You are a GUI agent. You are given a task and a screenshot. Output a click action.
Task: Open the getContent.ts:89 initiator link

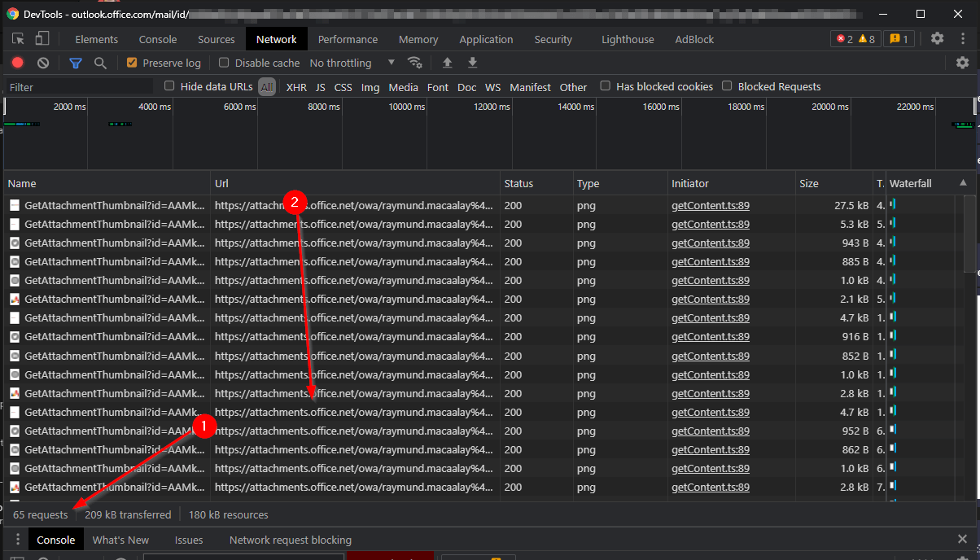pyautogui.click(x=710, y=205)
